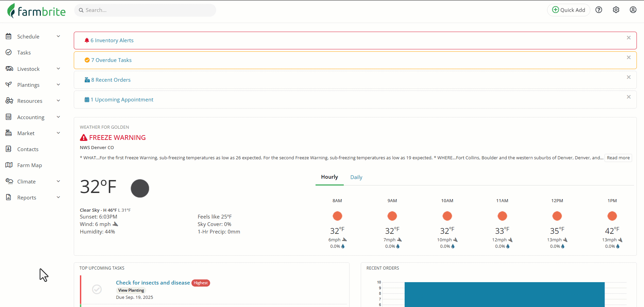Click the 12PM 35°F forecast temperature

[x=557, y=231]
